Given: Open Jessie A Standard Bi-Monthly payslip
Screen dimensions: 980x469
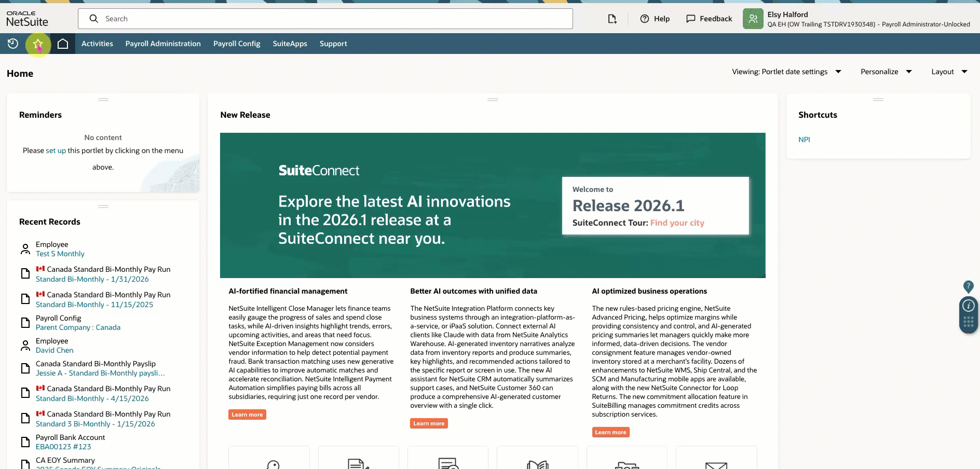Looking at the screenshot, I should (x=100, y=373).
